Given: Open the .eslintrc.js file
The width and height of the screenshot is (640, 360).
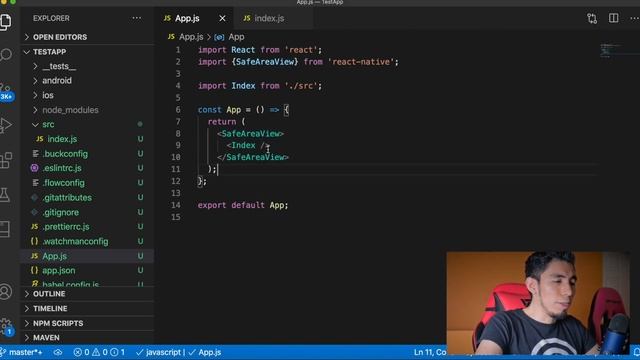Looking at the screenshot, I should coord(87,168).
